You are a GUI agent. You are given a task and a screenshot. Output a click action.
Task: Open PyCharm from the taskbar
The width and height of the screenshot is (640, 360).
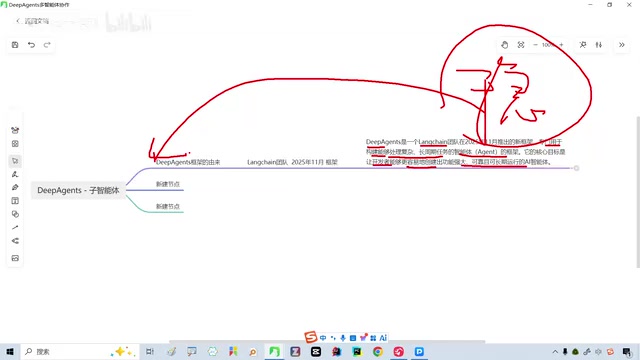357,351
